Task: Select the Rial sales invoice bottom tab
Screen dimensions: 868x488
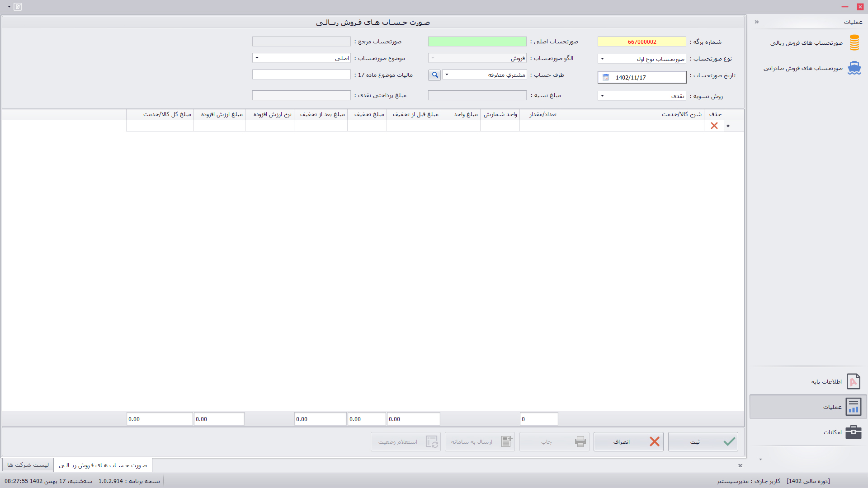Action: coord(103,465)
